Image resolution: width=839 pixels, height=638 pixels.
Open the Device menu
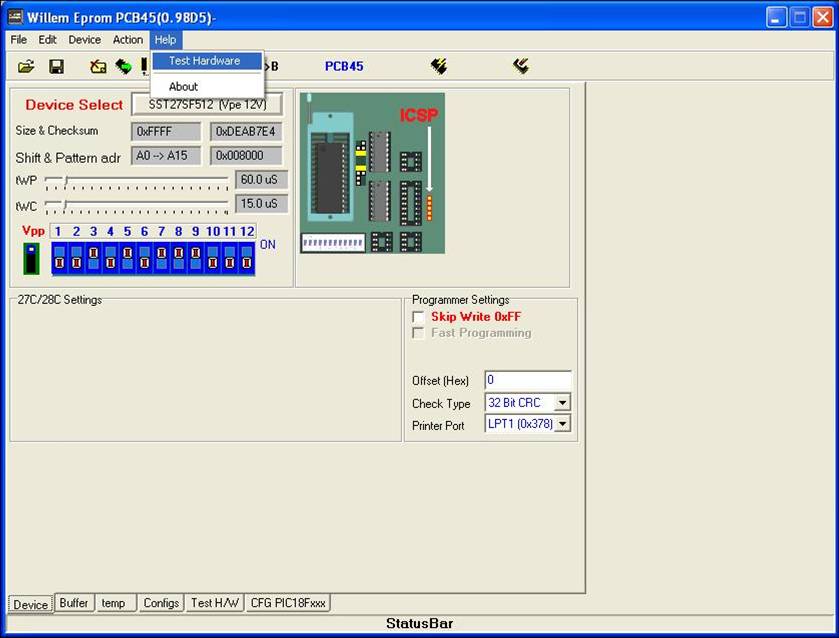[x=85, y=40]
